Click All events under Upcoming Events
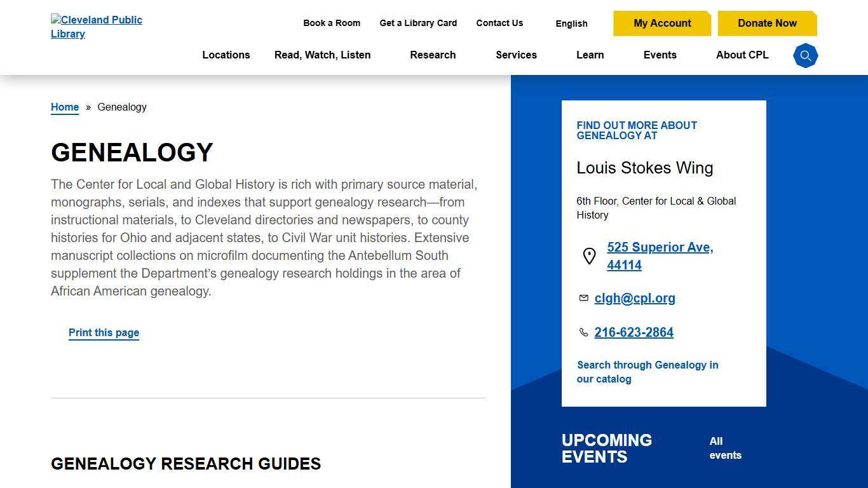Viewport: 868px width, 488px height. point(725,448)
